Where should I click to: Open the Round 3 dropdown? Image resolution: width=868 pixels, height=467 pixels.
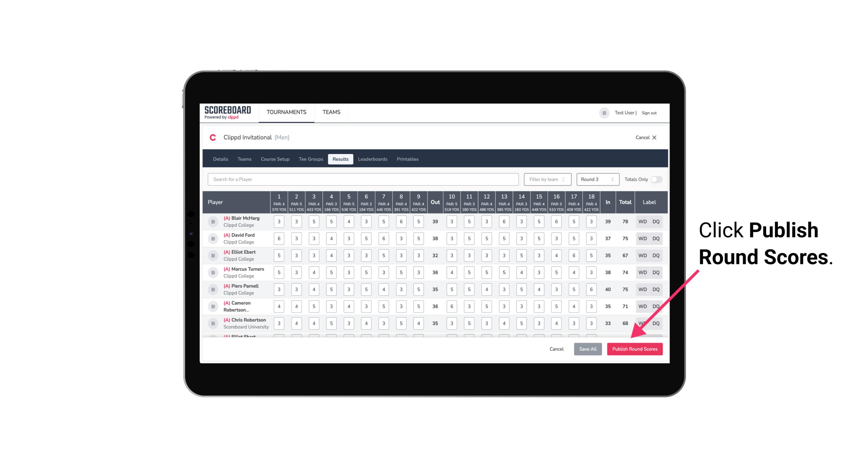coord(597,179)
